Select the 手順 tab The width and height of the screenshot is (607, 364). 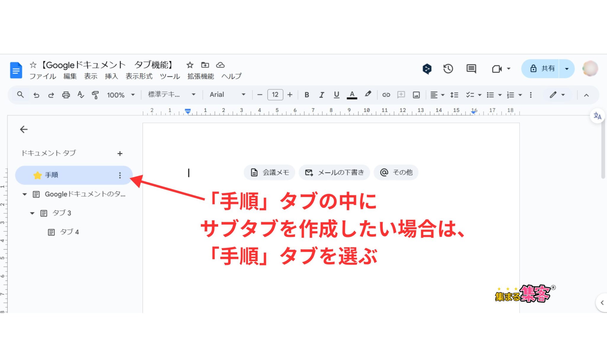pyautogui.click(x=74, y=175)
